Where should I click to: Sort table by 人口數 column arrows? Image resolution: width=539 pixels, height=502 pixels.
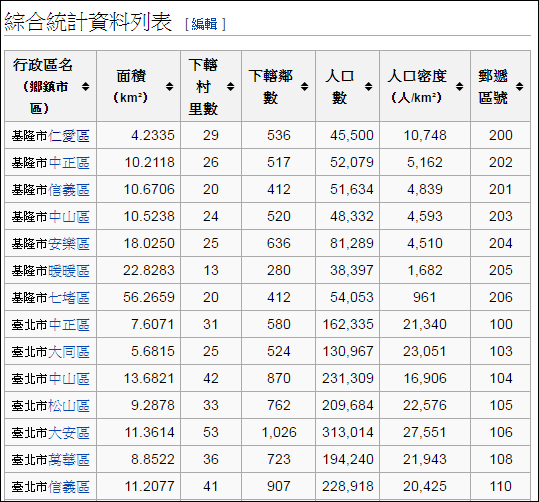(x=368, y=86)
